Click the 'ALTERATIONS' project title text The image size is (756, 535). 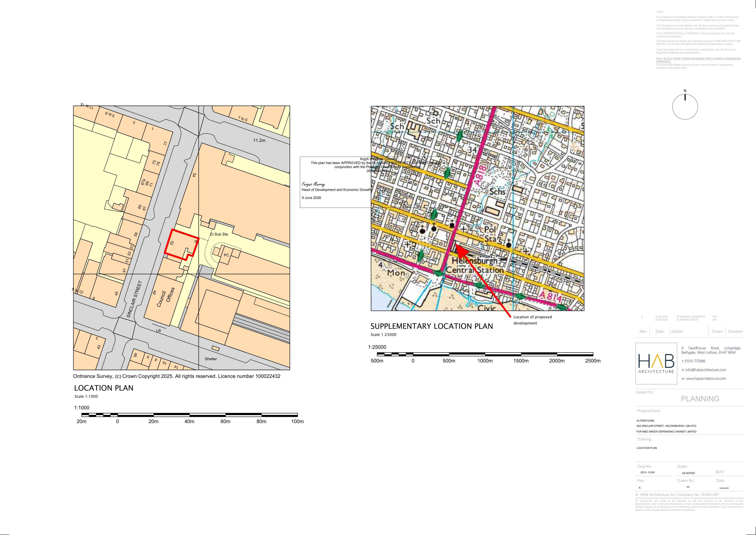click(645, 421)
